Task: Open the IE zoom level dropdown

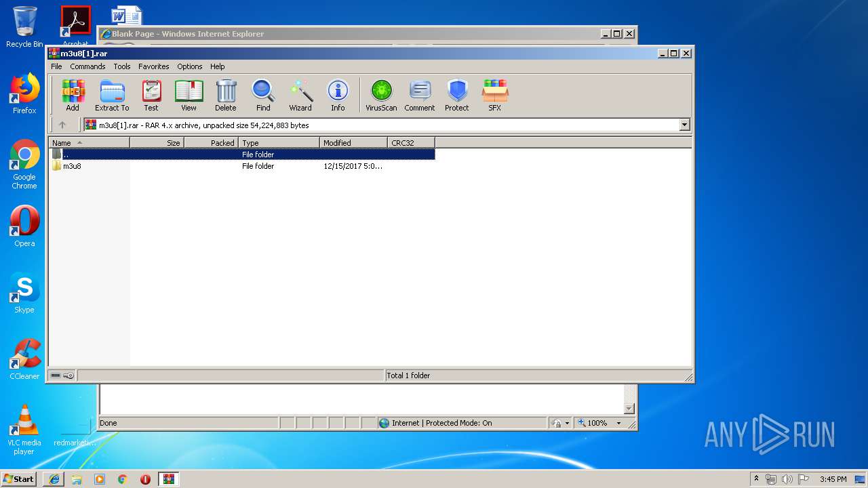Action: pyautogui.click(x=618, y=423)
